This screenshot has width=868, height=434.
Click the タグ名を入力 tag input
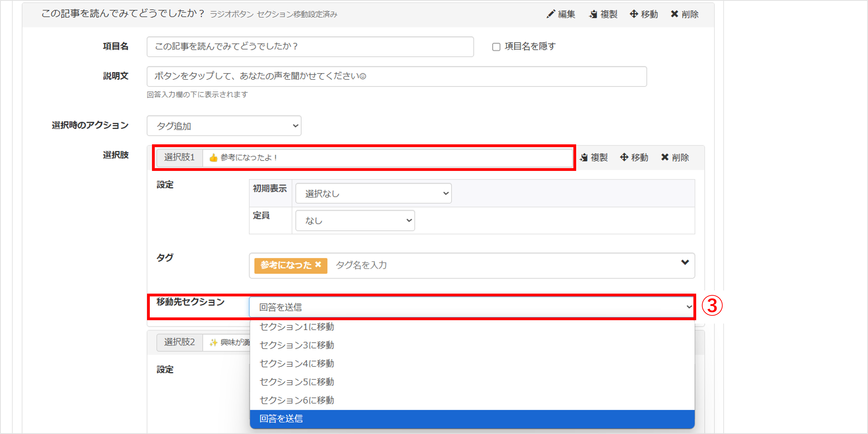(361, 265)
